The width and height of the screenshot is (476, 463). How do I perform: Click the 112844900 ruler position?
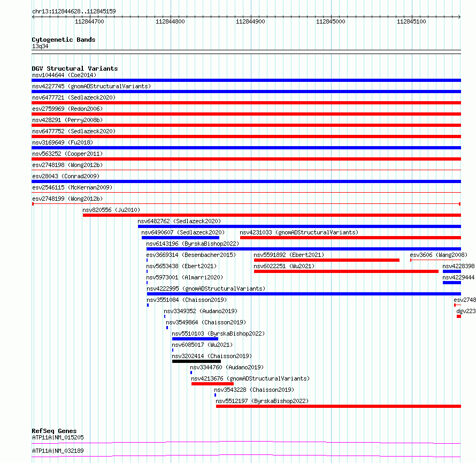(x=250, y=21)
